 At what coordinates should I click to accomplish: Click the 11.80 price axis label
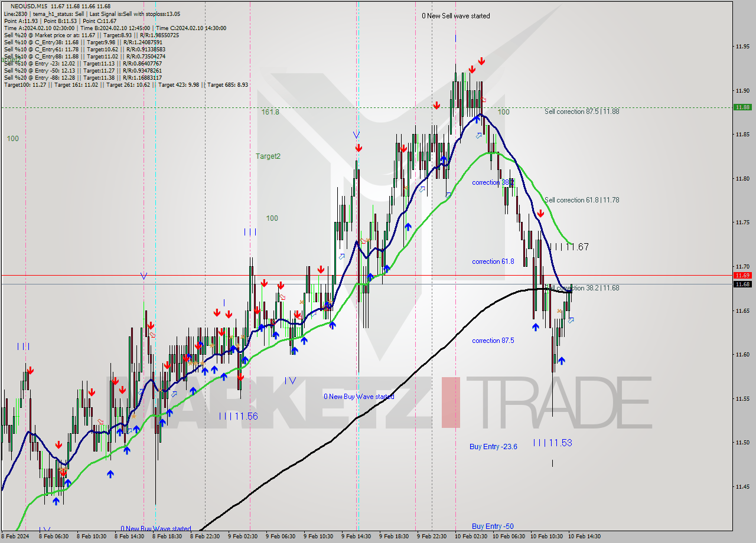(x=743, y=179)
